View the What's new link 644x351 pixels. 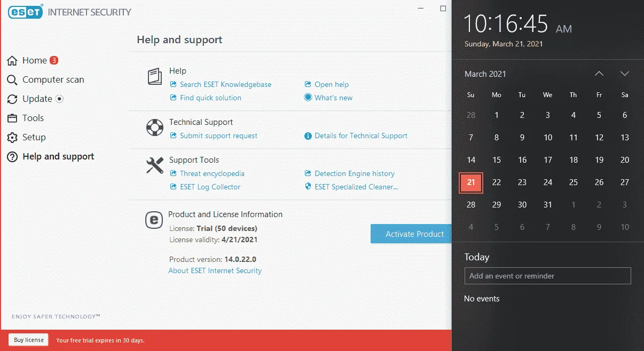(x=334, y=98)
